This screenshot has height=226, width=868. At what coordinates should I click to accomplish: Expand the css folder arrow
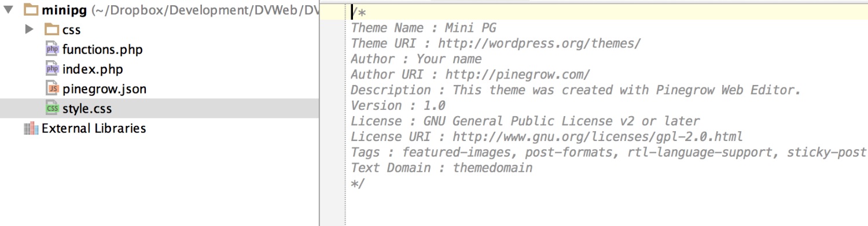pos(30,29)
